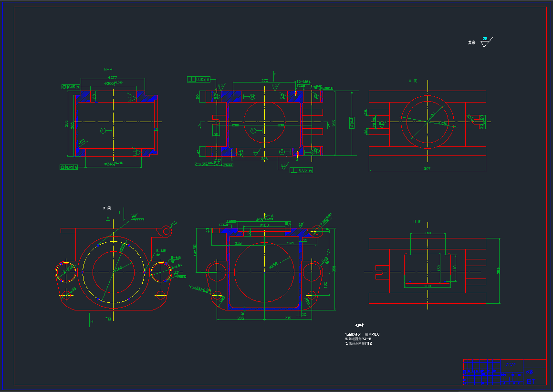Click the ø180 dimension in A-A view
Screen dimensions: 553x392
[264, 225]
